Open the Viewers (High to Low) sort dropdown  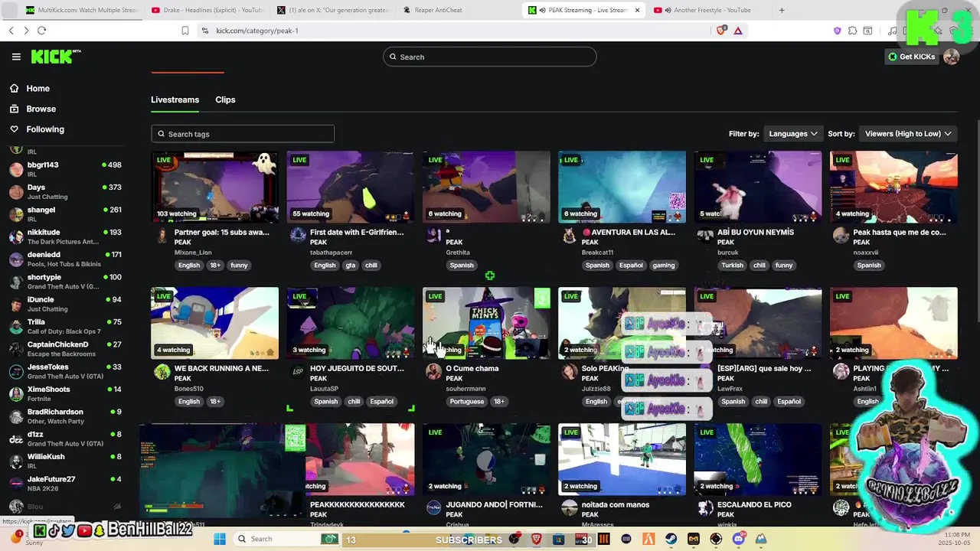point(908,133)
